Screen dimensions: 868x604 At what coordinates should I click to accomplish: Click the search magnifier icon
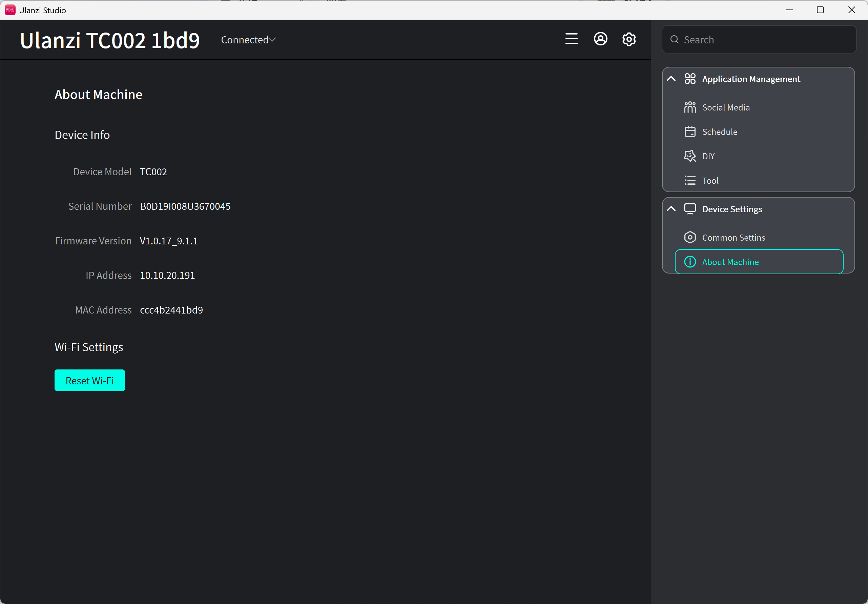(674, 39)
